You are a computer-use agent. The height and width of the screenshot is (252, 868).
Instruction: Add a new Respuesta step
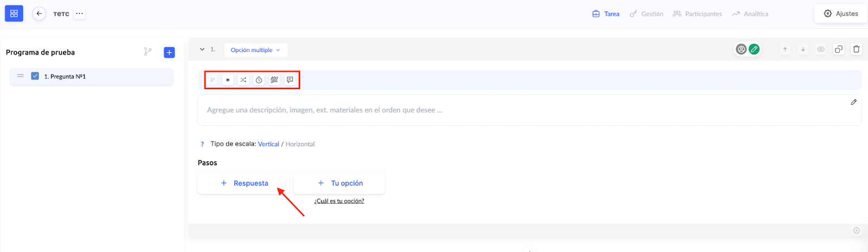pyautogui.click(x=244, y=183)
